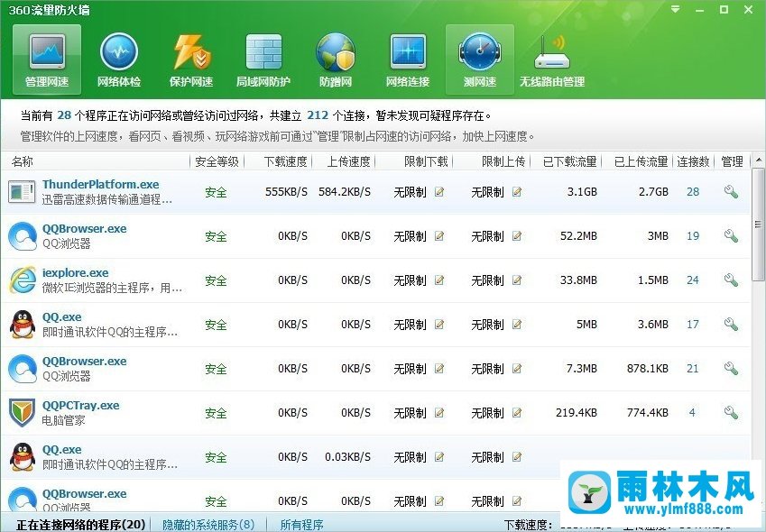Sort by 连接数 column header
The height and width of the screenshot is (532, 766).
point(693,161)
